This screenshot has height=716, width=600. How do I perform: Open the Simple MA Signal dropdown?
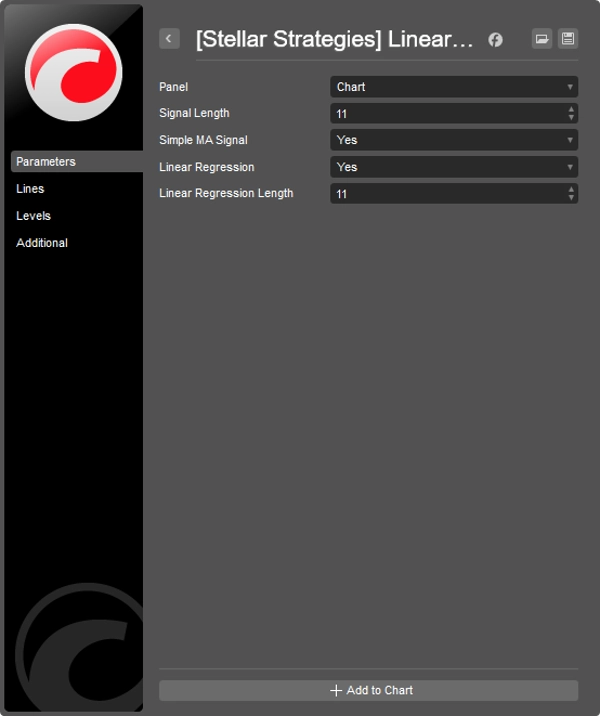point(453,140)
